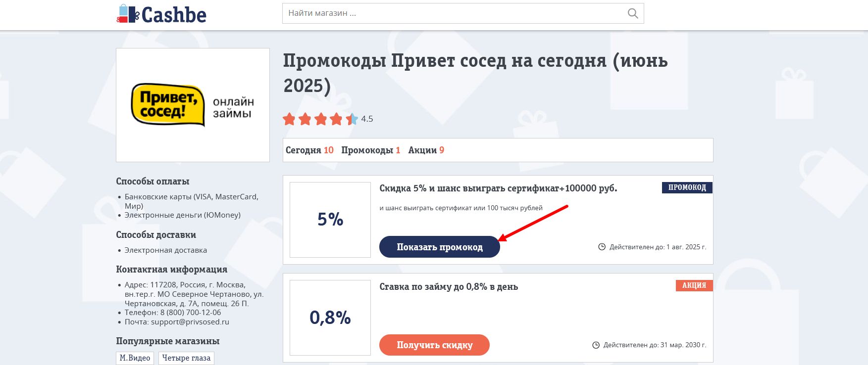Viewport: 868px width, 365px height.
Task: Click clock icon next to 31 мар. 2030 date
Action: tap(596, 345)
